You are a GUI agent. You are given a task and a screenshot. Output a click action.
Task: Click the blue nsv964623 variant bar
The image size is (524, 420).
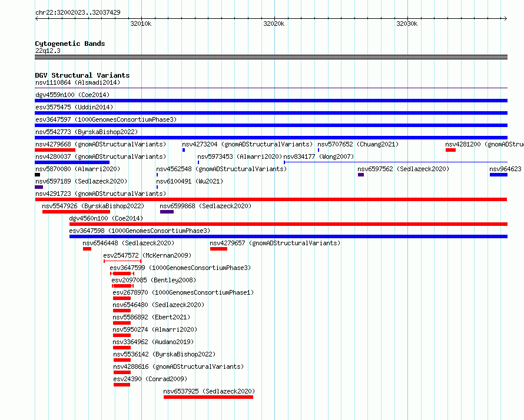coord(499,175)
